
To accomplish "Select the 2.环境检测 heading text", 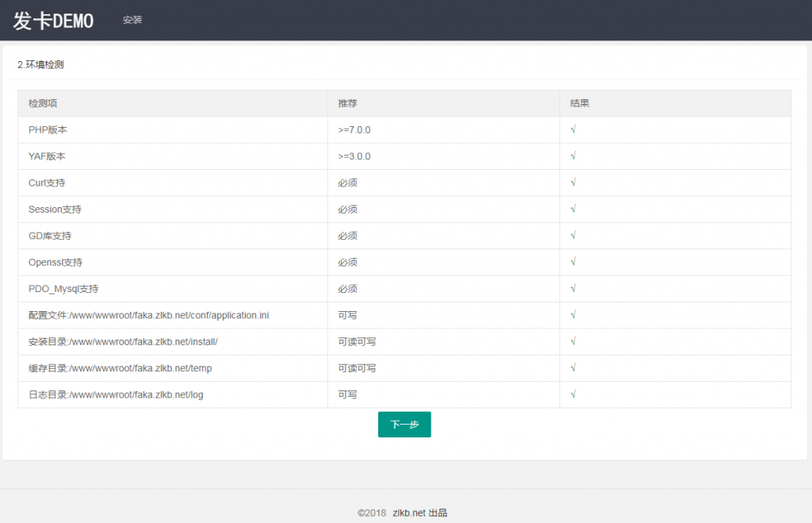I will pos(41,65).
